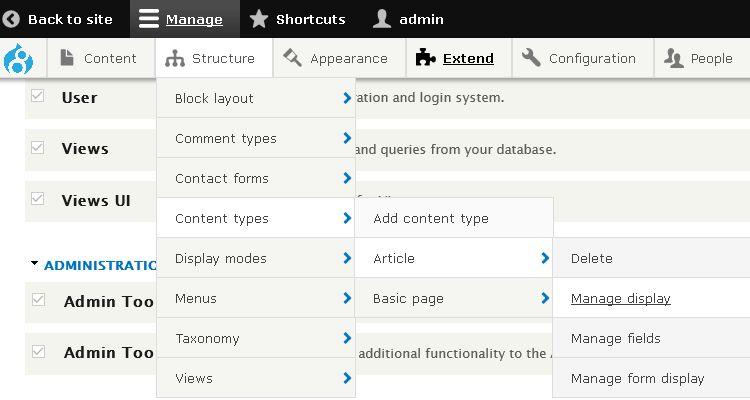Open the Content admin menu
750x400 pixels.
point(101,58)
